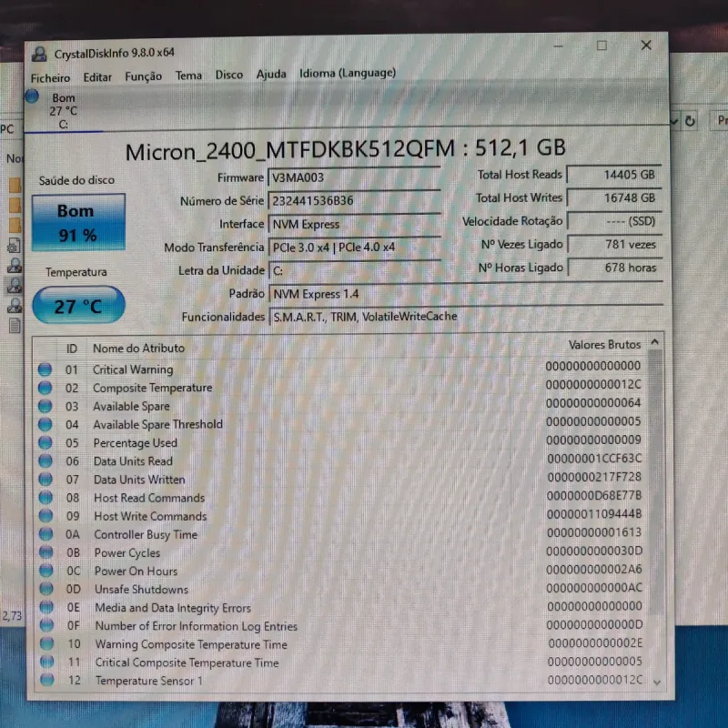This screenshot has height=728, width=728.
Task: Click the attribute list scroll down arrow
Action: pos(656,682)
